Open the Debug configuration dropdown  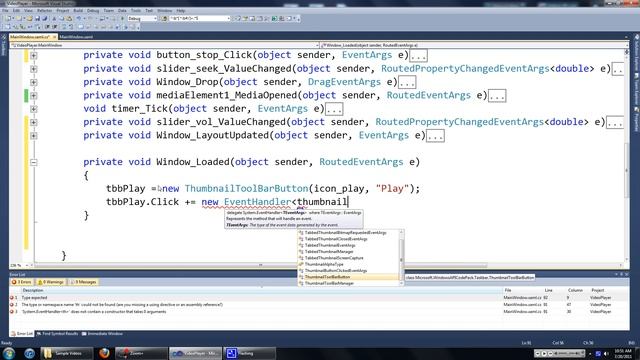click(142, 18)
